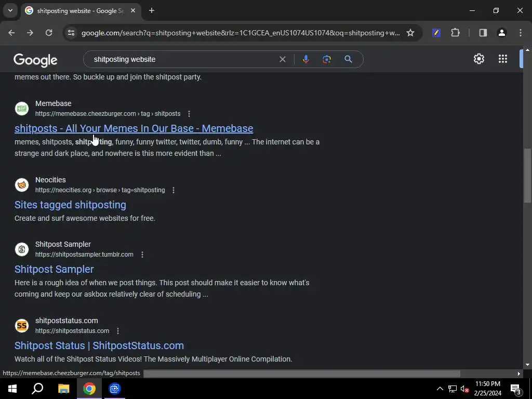Screen dimensions: 532x399
Task: Click "Create and surf awesome websites" snippet
Action: point(85,218)
